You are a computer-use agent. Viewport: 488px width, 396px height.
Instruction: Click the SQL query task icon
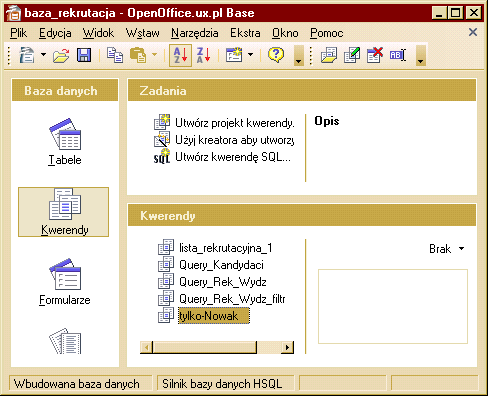[162, 157]
